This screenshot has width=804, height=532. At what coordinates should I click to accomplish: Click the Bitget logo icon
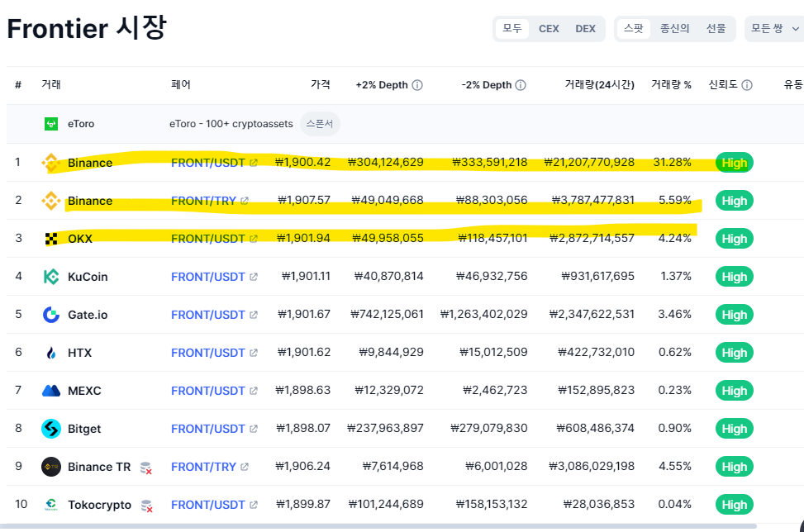coord(51,429)
